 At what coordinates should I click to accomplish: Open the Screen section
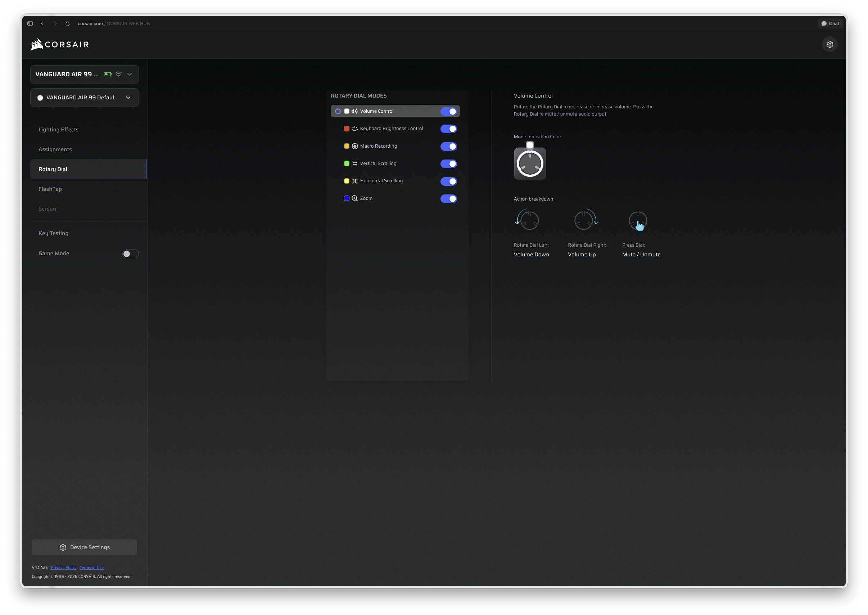[47, 209]
